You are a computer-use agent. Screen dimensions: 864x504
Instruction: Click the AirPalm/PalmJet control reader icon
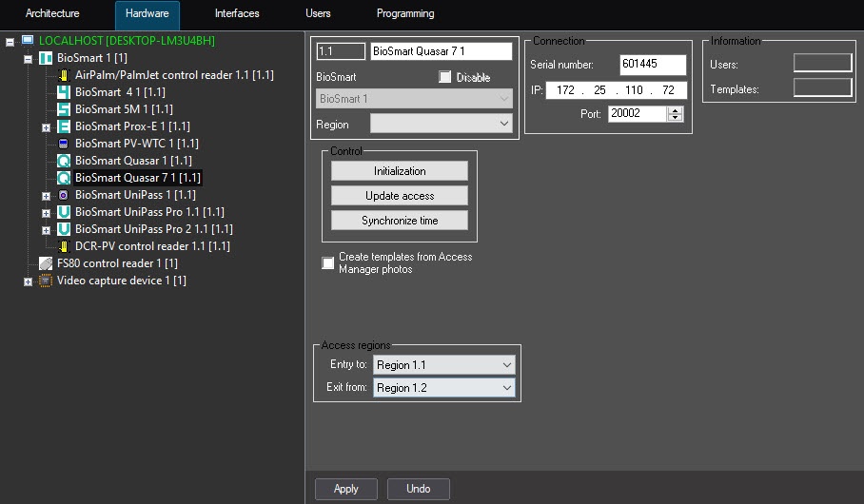click(64, 75)
